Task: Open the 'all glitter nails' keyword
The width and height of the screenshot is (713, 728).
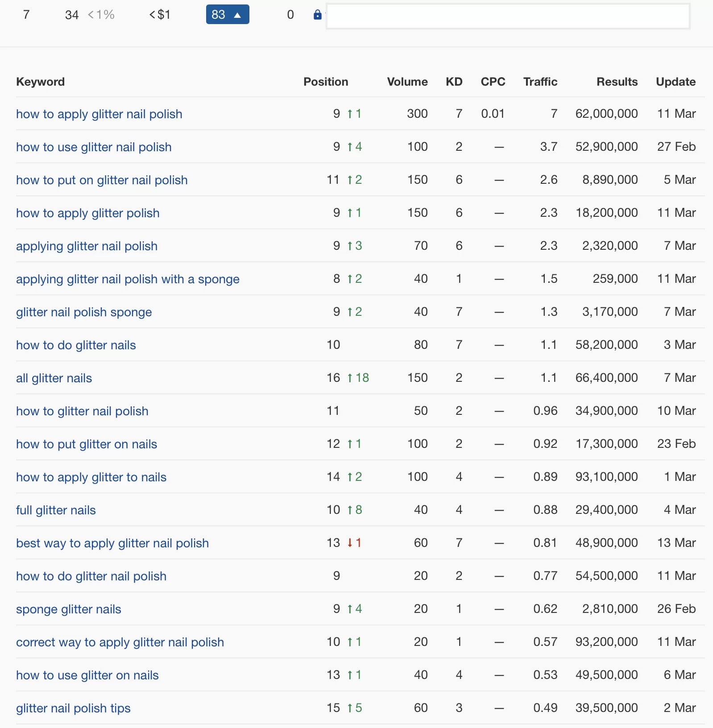Action: (x=54, y=378)
